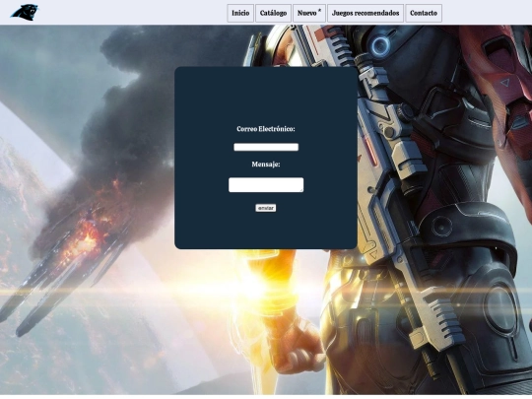Open the Catálogo menu item
Image resolution: width=532 pixels, height=399 pixels.
(273, 13)
